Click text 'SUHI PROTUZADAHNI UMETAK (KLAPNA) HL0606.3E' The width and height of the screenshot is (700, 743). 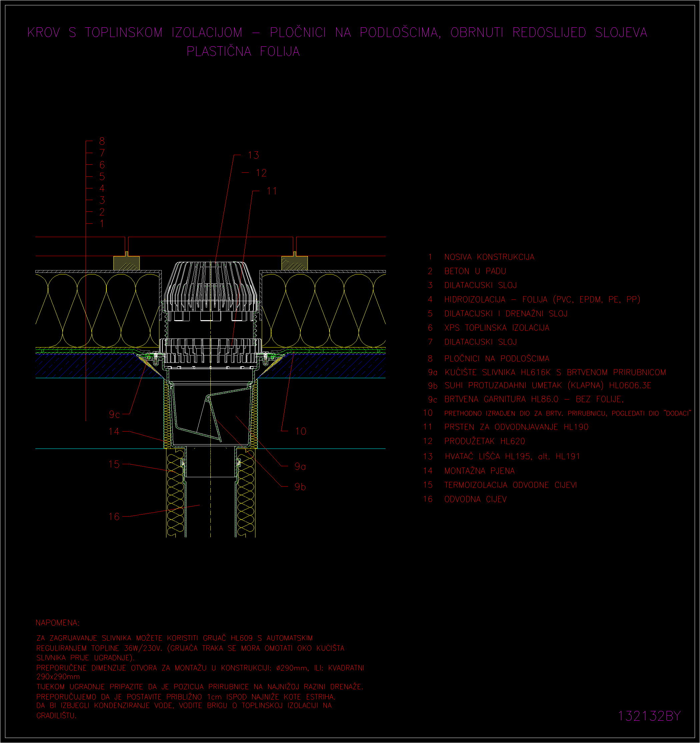(548, 385)
